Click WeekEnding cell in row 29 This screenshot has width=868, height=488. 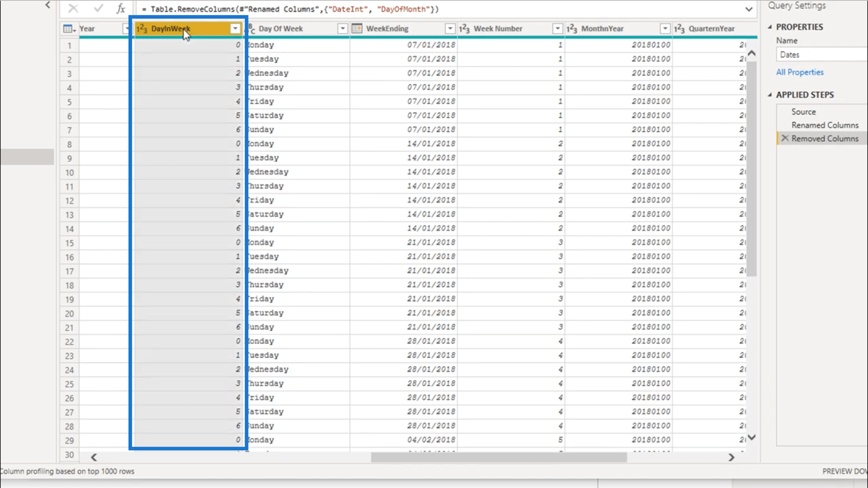[404, 440]
